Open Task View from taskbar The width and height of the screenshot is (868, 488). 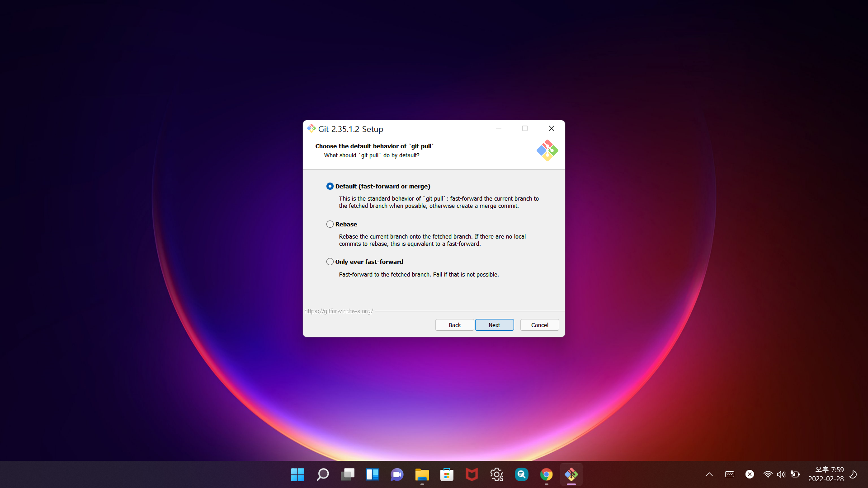pos(347,474)
